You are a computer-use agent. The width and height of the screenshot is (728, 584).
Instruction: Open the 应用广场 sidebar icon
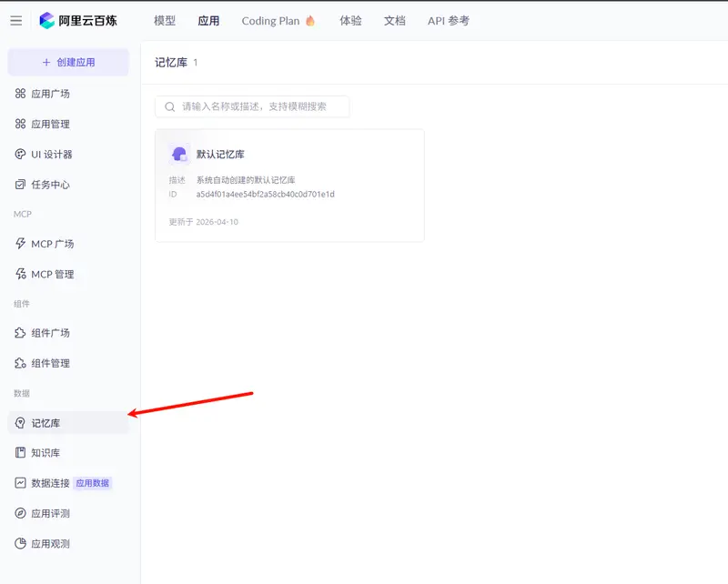(19, 93)
